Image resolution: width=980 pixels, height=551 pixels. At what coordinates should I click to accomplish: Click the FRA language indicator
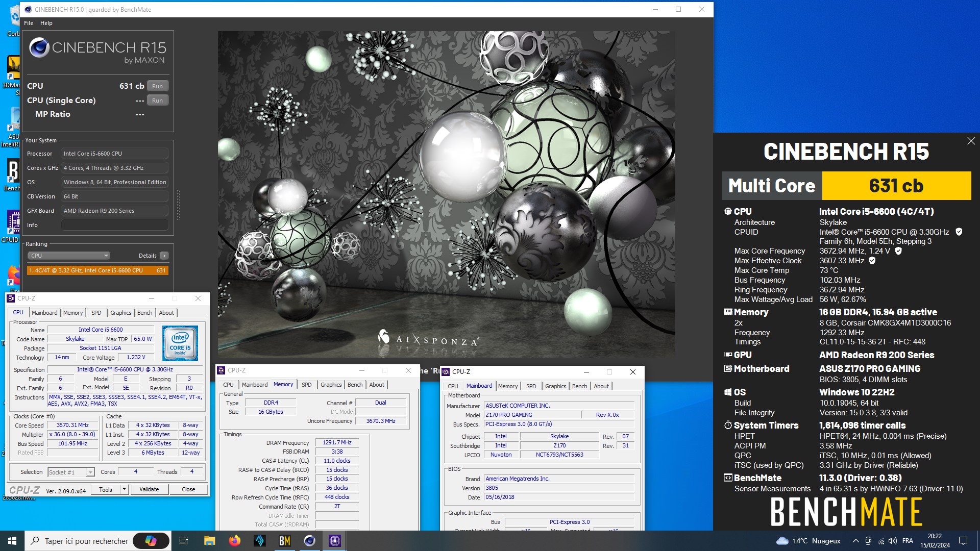coord(908,541)
